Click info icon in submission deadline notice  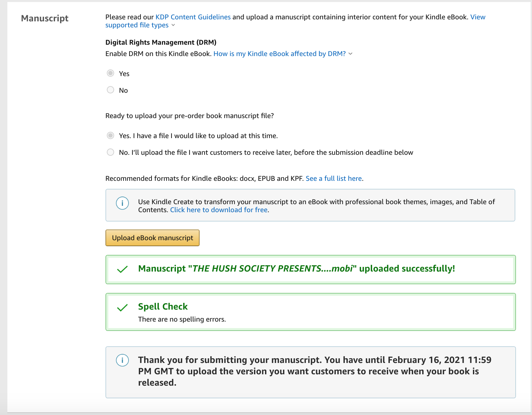pyautogui.click(x=122, y=360)
